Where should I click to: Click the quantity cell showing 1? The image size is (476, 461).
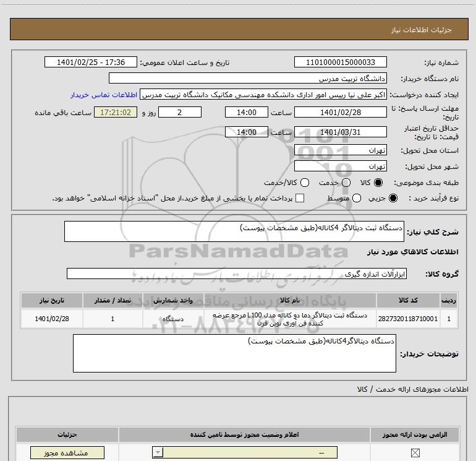click(113, 319)
